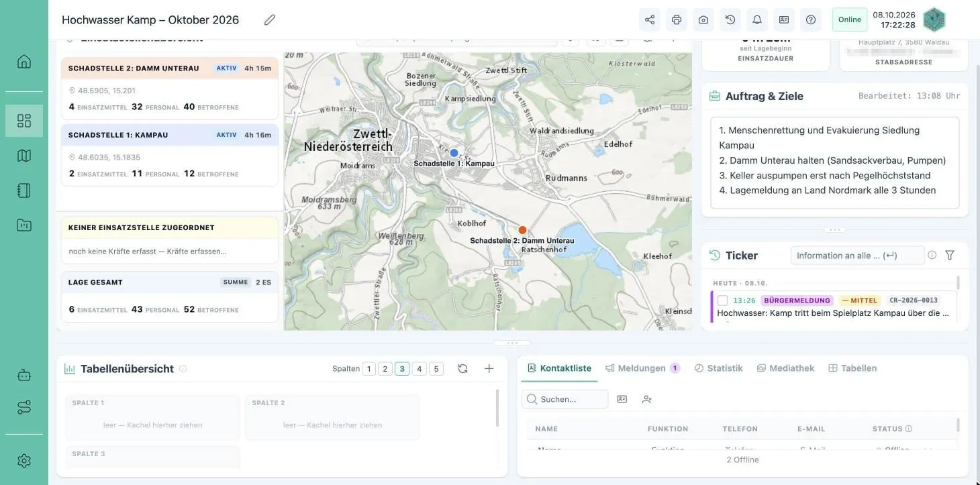Set Spalten count to 3
980x485 pixels.
[402, 369]
